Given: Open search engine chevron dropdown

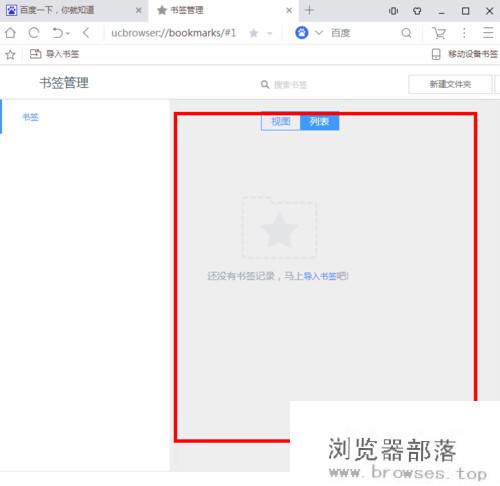Looking at the screenshot, I should pyautogui.click(x=319, y=33).
